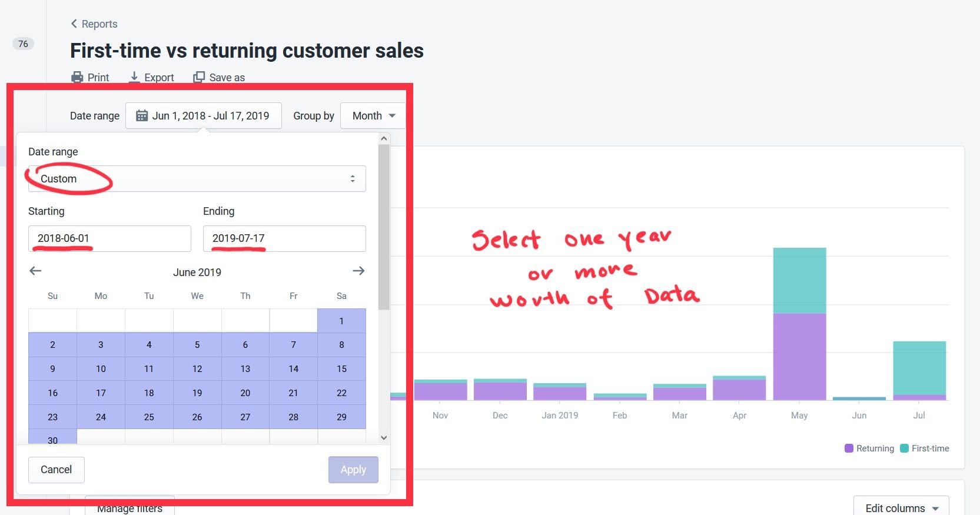980x515 pixels.
Task: Click the Starting date input field
Action: coord(109,238)
